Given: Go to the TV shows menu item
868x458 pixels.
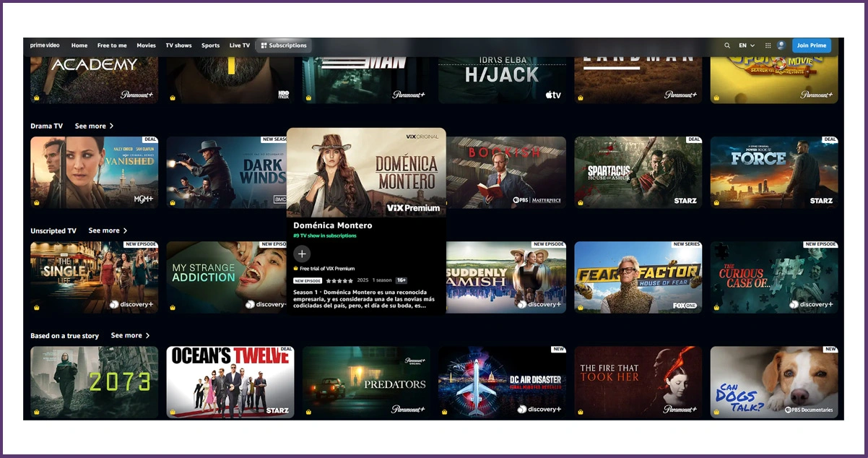Looking at the screenshot, I should coord(178,45).
